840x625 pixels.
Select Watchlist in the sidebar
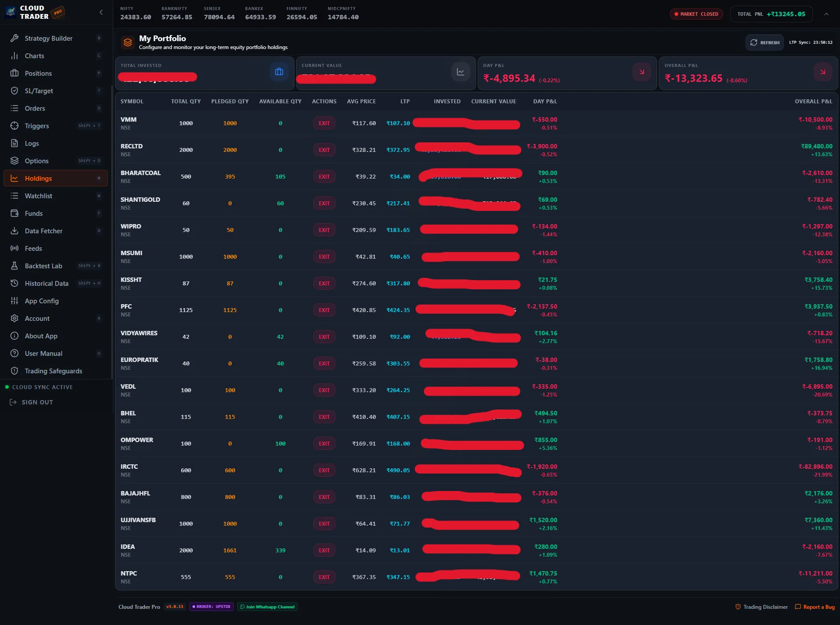pos(38,196)
